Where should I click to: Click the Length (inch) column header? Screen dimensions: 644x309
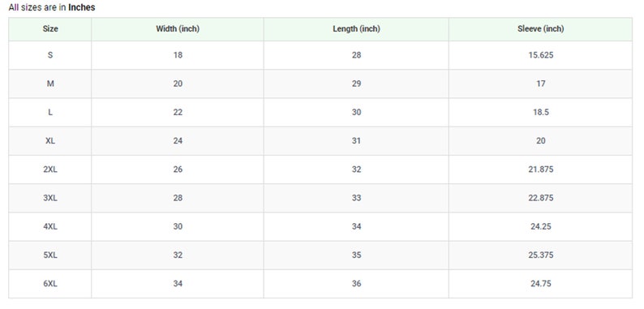coord(356,28)
